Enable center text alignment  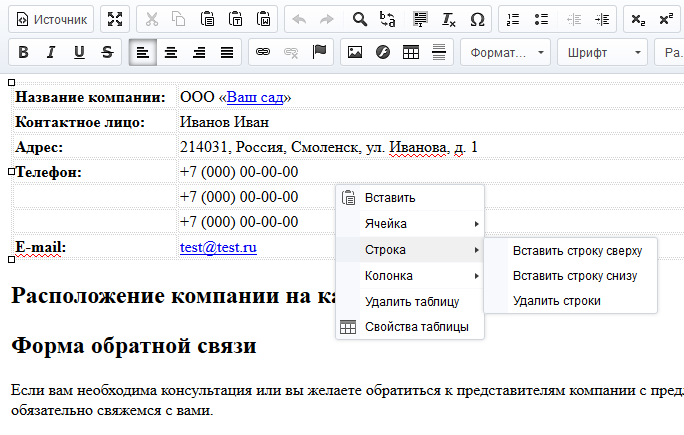[x=171, y=51]
